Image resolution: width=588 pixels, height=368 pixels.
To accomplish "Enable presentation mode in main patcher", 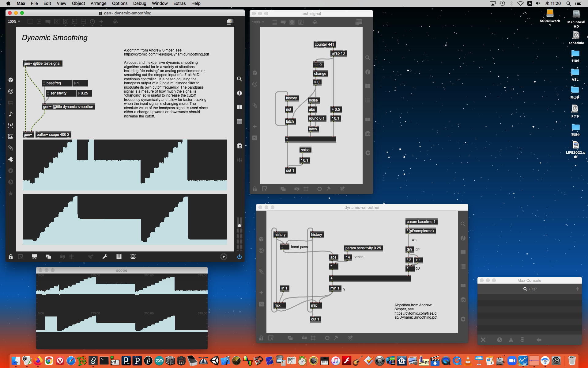I will [34, 257].
